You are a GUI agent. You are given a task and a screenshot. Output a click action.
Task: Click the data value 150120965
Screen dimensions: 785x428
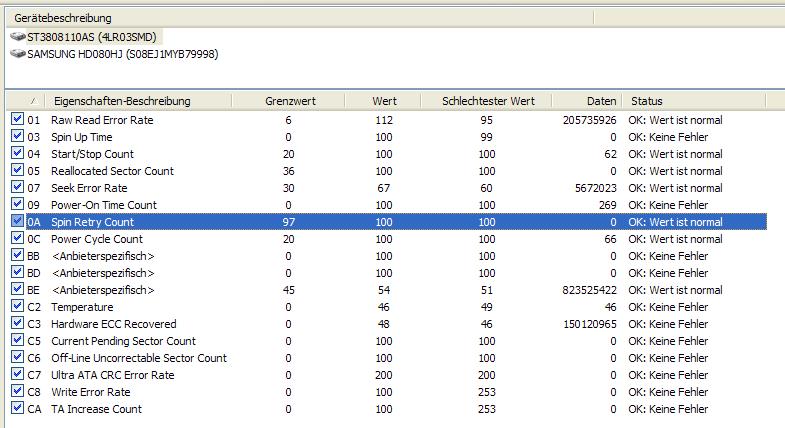[x=590, y=324]
